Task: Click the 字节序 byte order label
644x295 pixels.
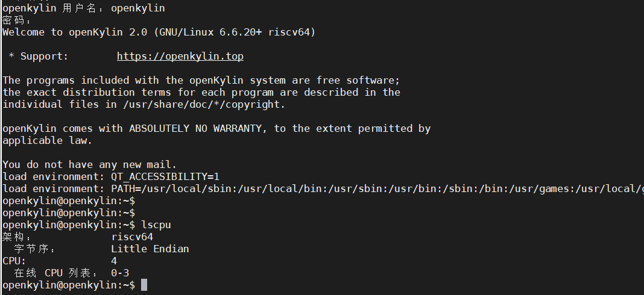Action: [33, 249]
